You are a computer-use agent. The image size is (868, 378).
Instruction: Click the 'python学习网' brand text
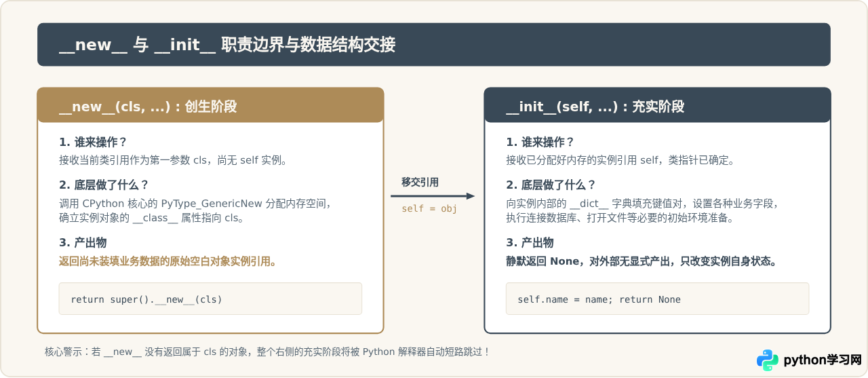(x=823, y=360)
